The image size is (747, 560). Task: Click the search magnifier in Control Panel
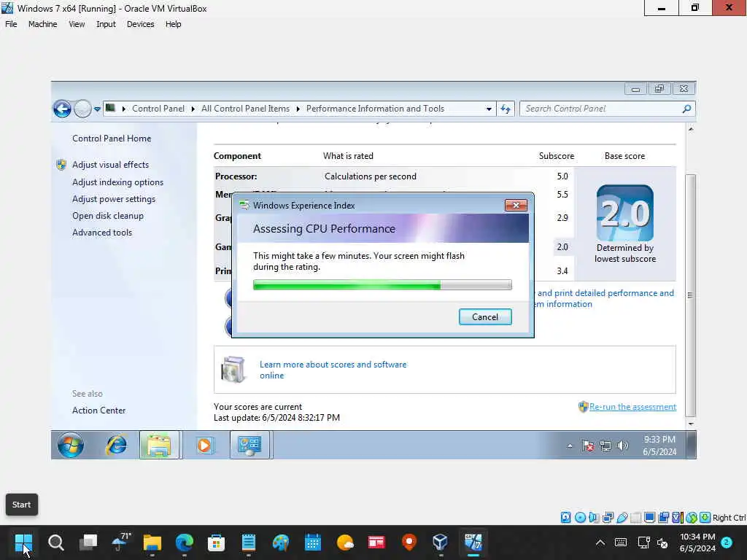point(686,109)
